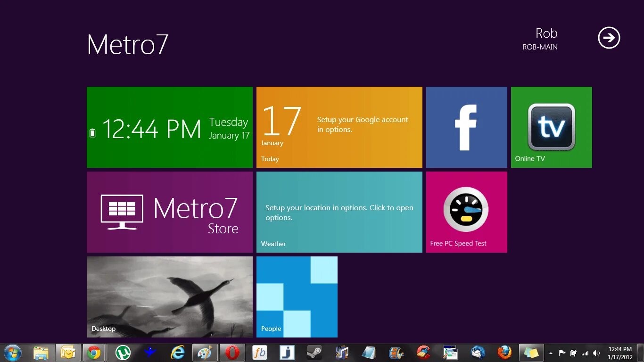The width and height of the screenshot is (644, 362).
Task: Open the People tile
Action: 297,297
